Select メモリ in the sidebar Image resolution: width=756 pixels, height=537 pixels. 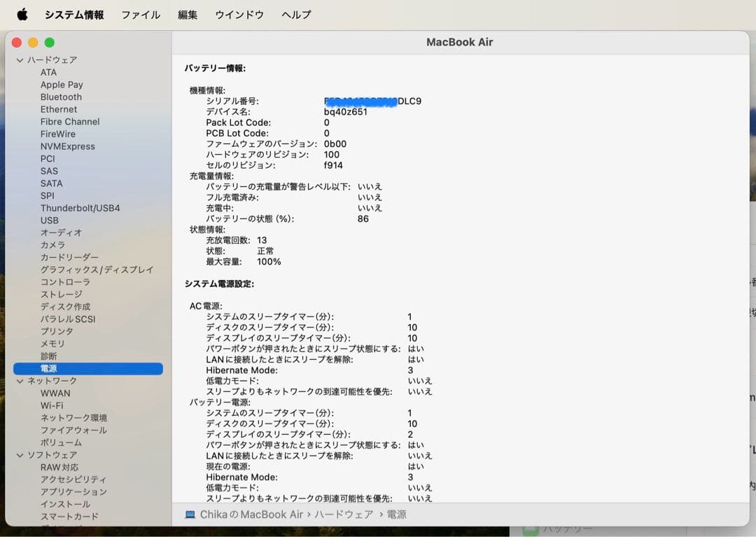(x=52, y=344)
